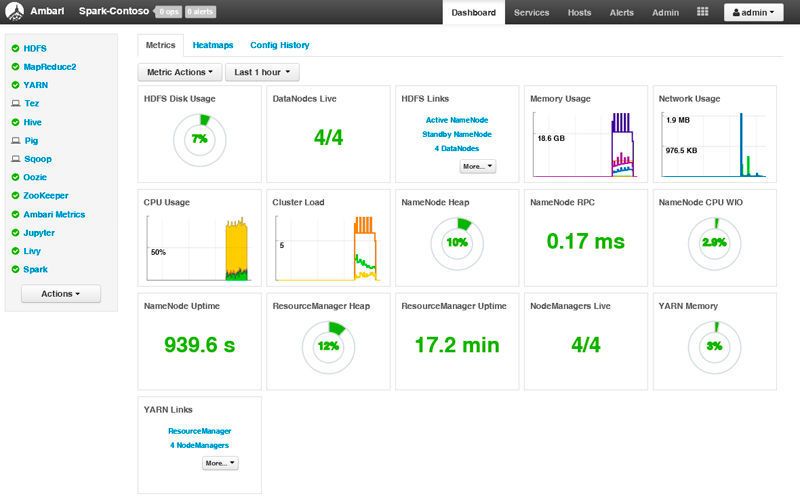The image size is (800, 498).
Task: Open the HDFS service link
Action: [x=35, y=48]
